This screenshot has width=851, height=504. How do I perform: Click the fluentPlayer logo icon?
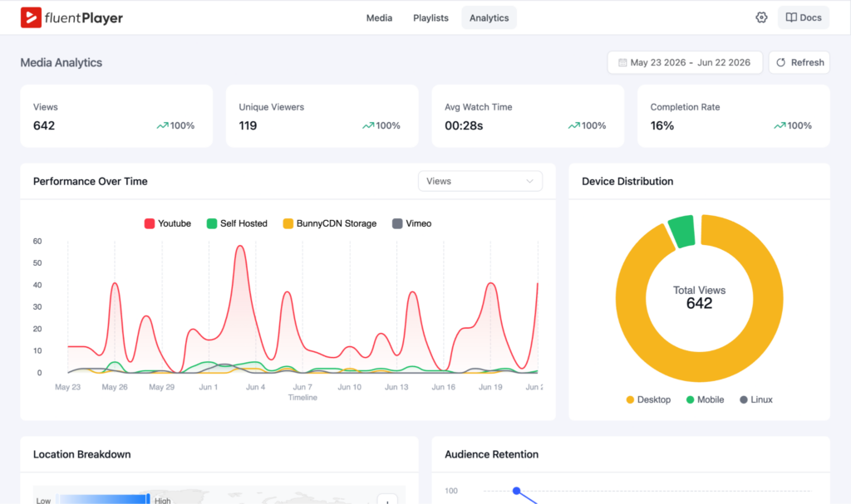point(31,17)
